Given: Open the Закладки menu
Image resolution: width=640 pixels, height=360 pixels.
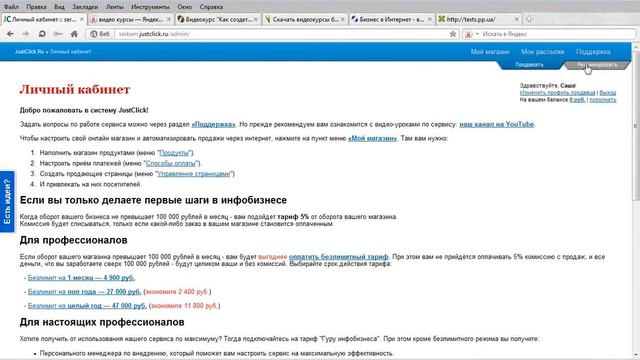Looking at the screenshot, I should point(85,7).
